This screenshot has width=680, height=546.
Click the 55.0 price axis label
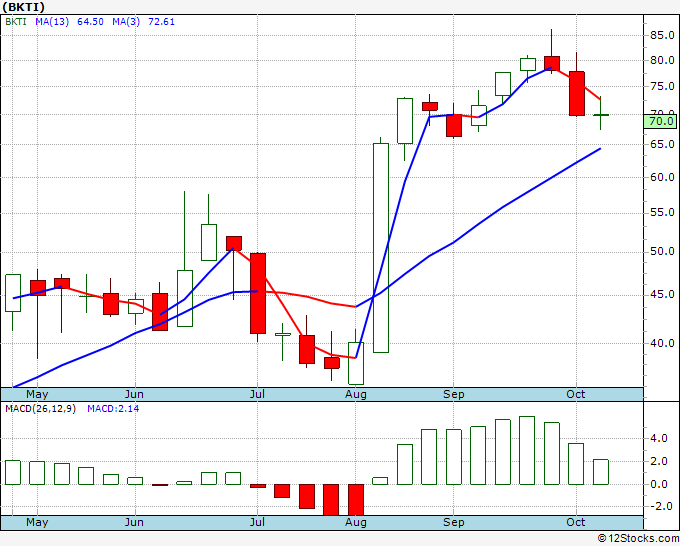tap(662, 213)
